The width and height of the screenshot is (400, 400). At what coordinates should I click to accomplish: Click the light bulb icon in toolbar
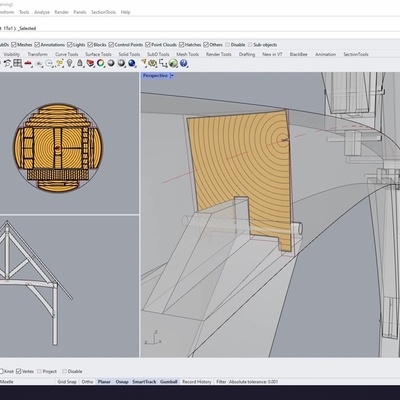[70, 63]
